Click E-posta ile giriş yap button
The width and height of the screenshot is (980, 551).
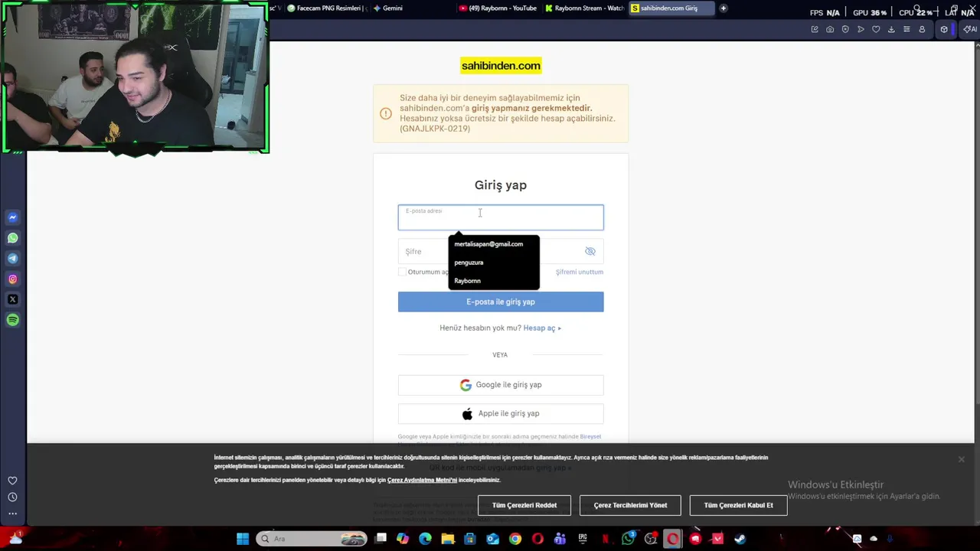coord(501,302)
